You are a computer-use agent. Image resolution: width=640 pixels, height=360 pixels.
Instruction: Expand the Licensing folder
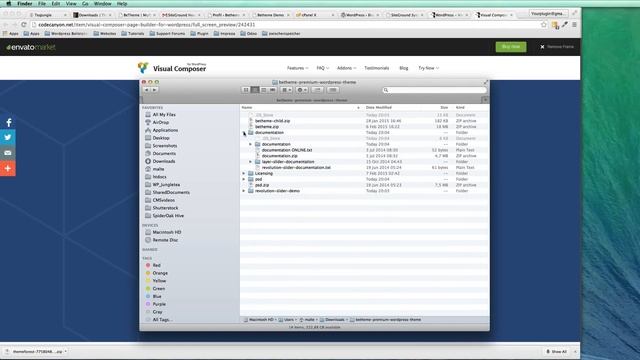(x=244, y=173)
